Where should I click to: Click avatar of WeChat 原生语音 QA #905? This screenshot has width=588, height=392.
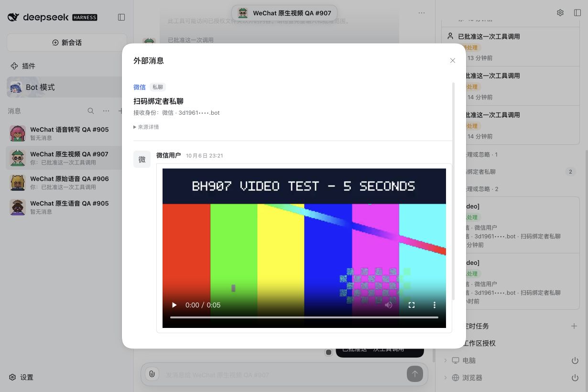pyautogui.click(x=18, y=207)
